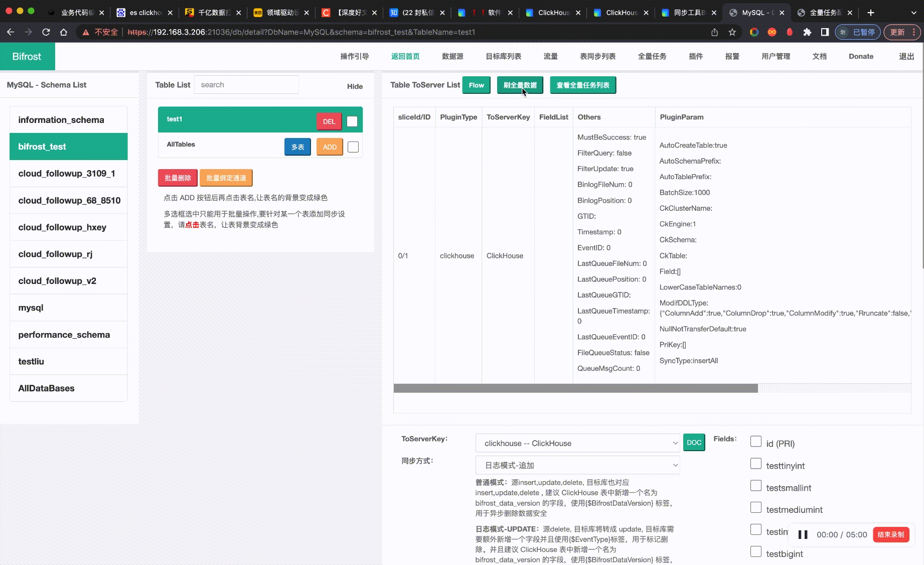Open the 数据源 menu

[x=452, y=56]
